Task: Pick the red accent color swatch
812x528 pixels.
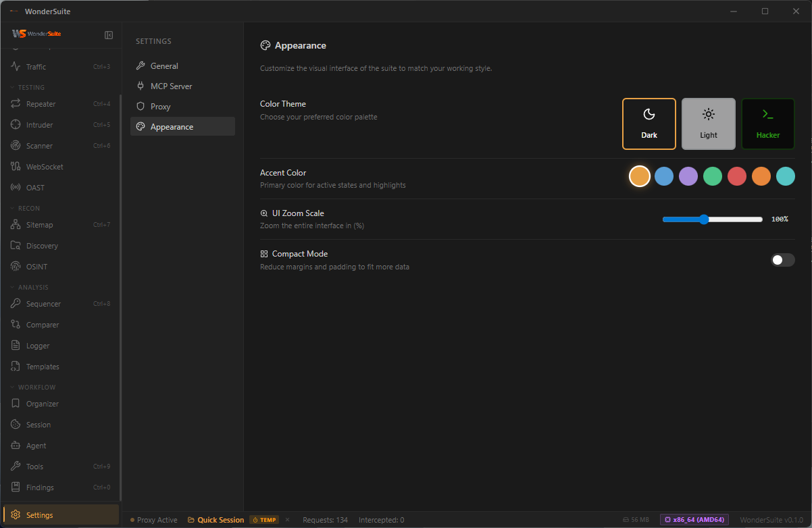Action: [737, 176]
